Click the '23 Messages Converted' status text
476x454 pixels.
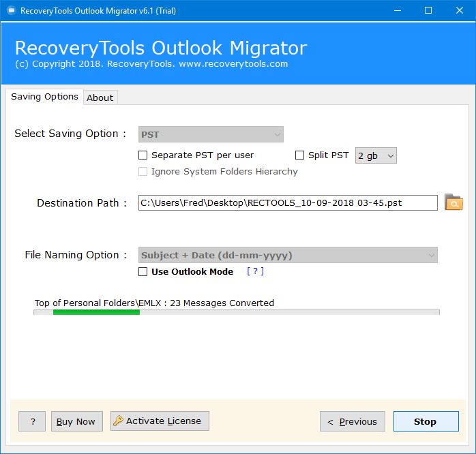tap(222, 303)
